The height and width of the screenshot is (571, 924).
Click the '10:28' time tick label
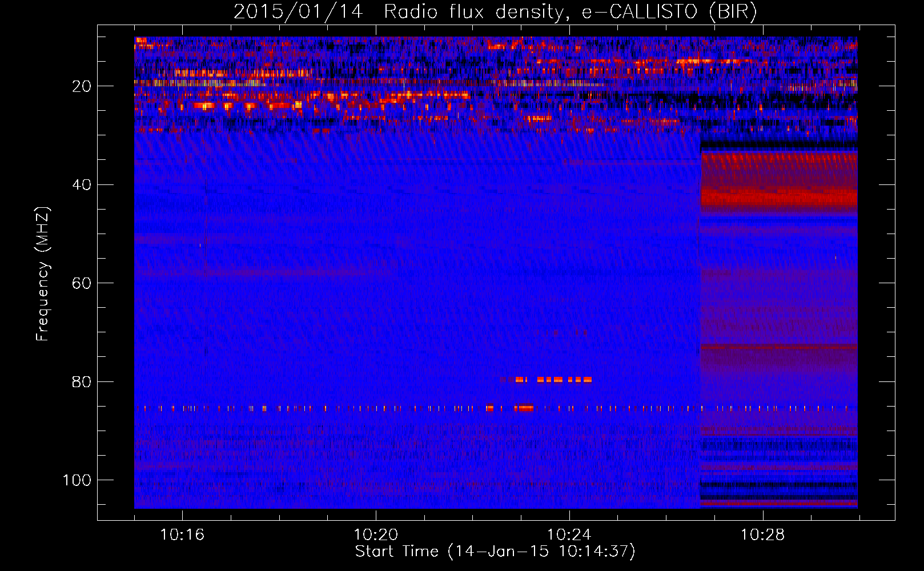pyautogui.click(x=763, y=535)
